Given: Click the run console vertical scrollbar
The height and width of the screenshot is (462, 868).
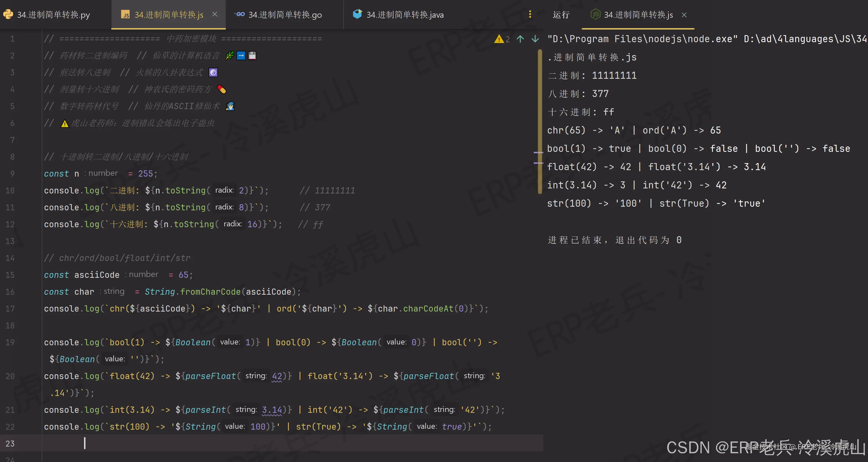Looking at the screenshot, I should pos(540,121).
